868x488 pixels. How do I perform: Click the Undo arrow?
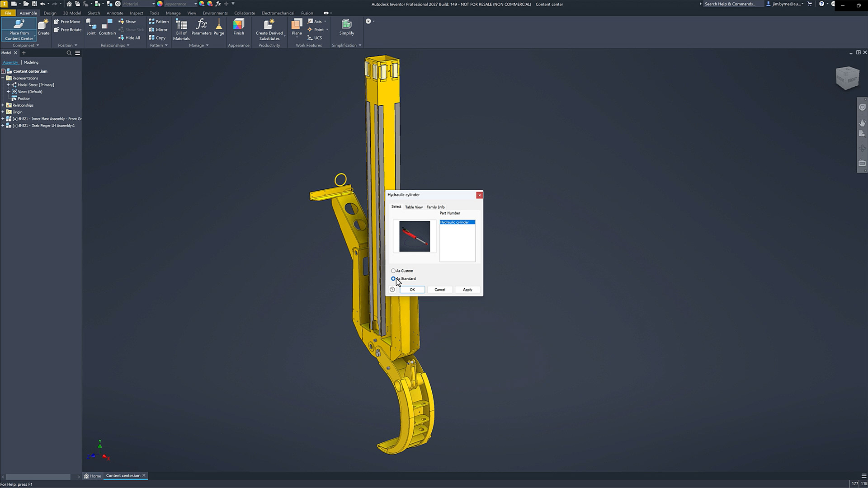(x=42, y=4)
